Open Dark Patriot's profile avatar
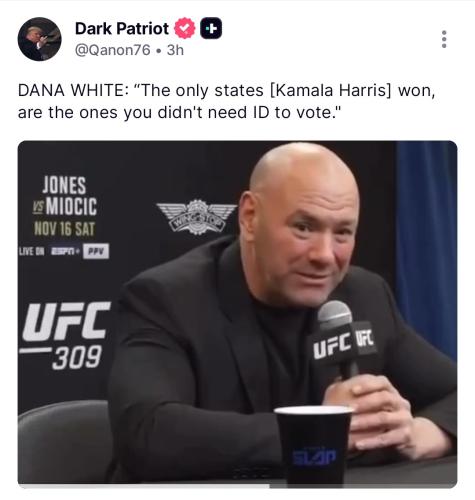 [x=39, y=39]
